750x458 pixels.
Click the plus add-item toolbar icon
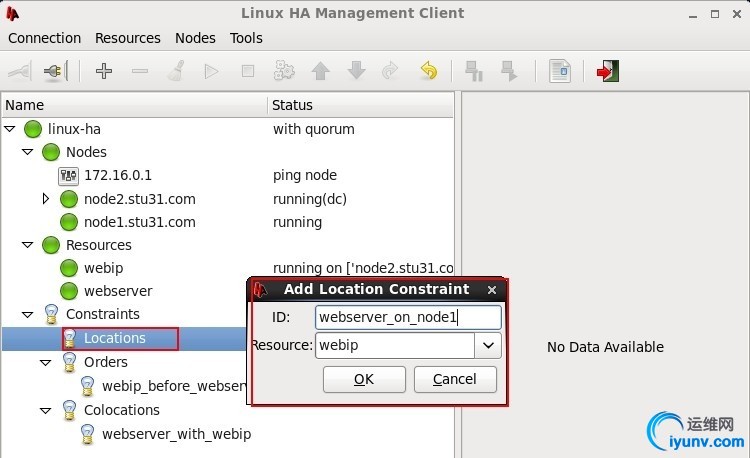(104, 71)
